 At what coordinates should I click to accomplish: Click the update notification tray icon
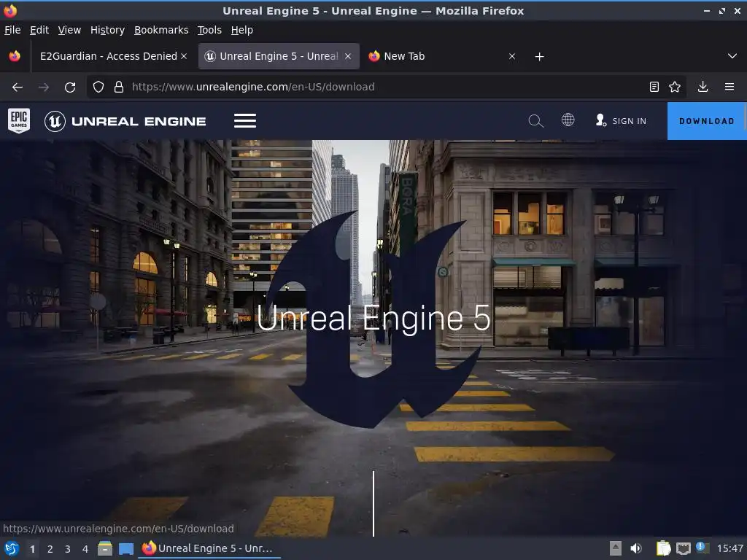703,548
